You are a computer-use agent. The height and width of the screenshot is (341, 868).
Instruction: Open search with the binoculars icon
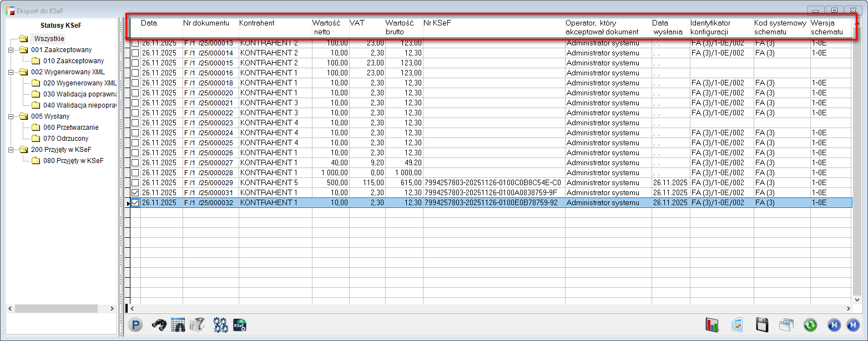[159, 325]
